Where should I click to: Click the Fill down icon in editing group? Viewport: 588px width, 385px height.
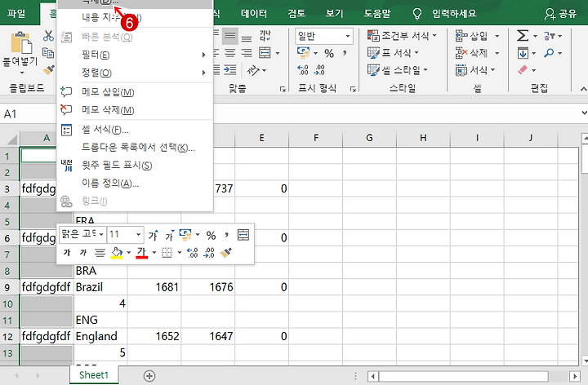click(523, 53)
